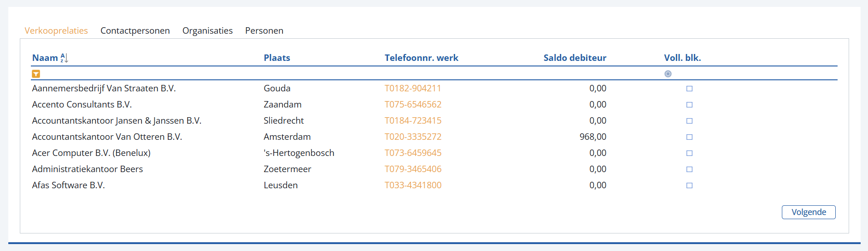This screenshot has height=251, width=868.
Task: Go to the Personen tab
Action: click(x=264, y=30)
